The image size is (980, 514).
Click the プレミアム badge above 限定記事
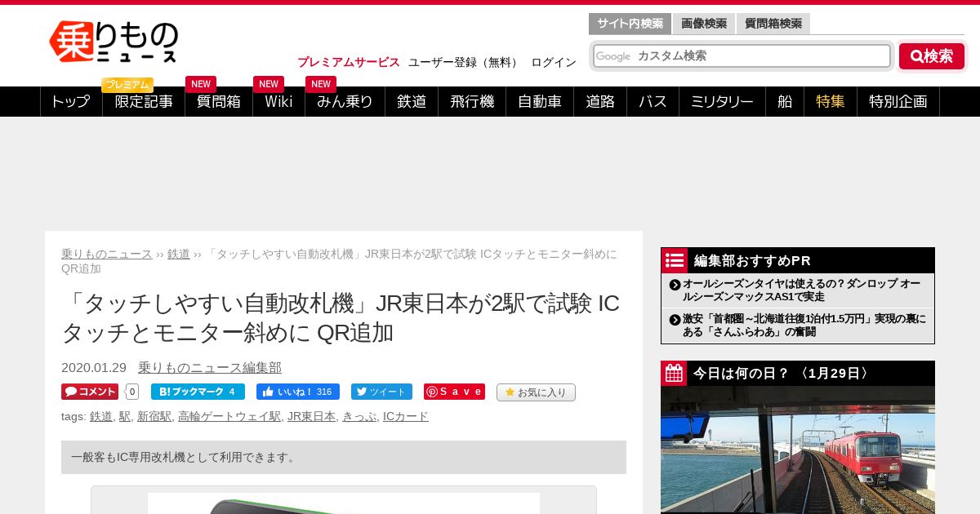[127, 85]
